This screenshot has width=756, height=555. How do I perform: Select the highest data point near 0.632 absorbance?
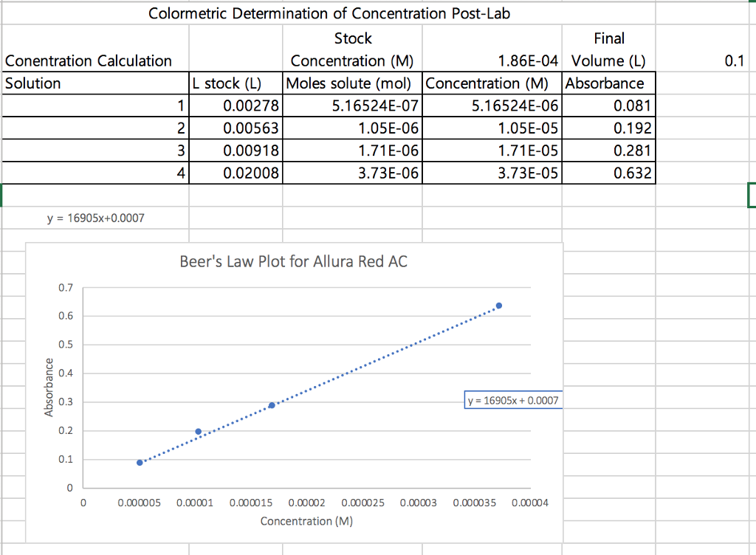[x=499, y=305]
